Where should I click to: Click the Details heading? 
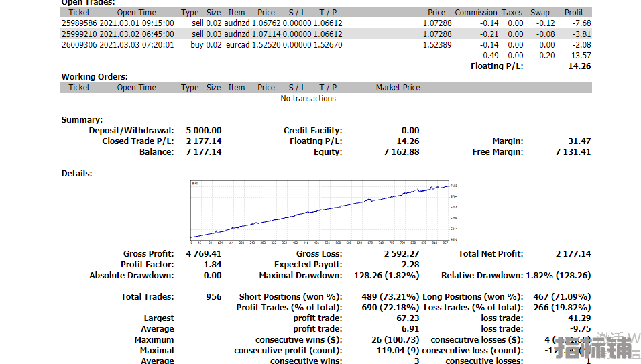[77, 173]
